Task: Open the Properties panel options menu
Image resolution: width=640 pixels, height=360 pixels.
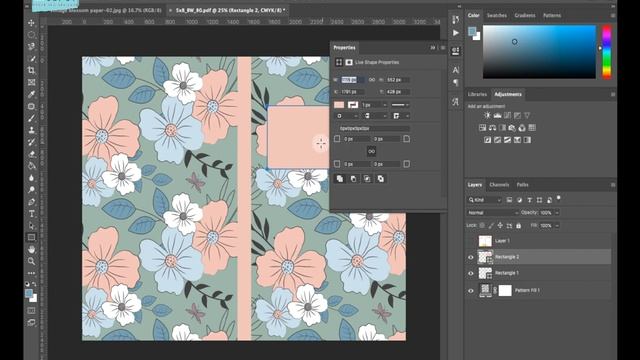Action: pyautogui.click(x=443, y=48)
